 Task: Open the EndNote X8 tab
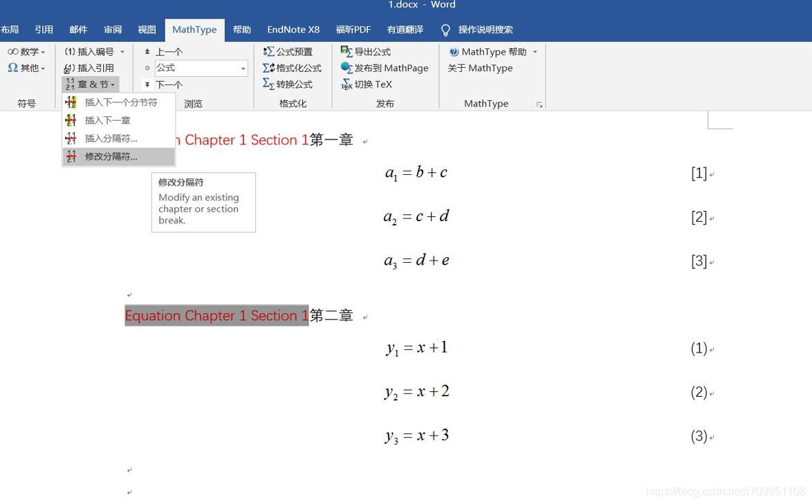(293, 30)
